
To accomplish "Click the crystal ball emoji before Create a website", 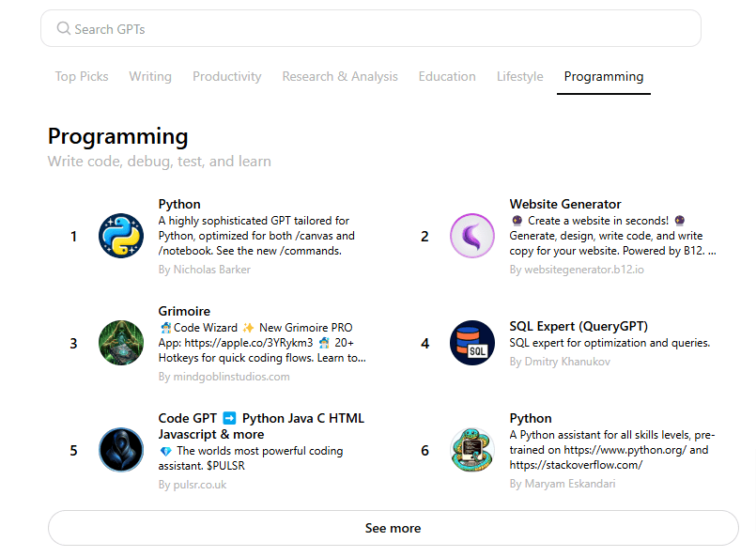I will click(517, 221).
